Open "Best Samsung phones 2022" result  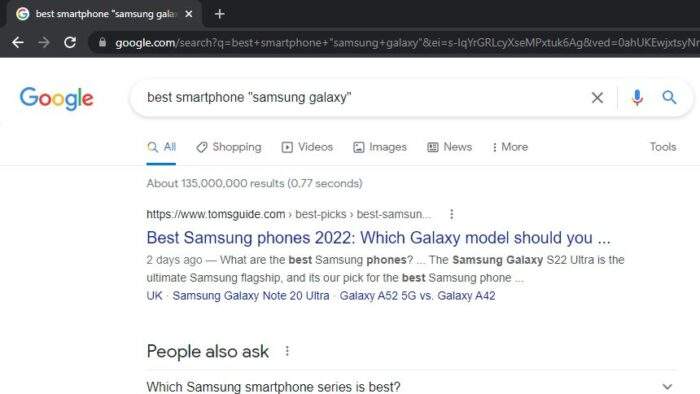(x=378, y=238)
